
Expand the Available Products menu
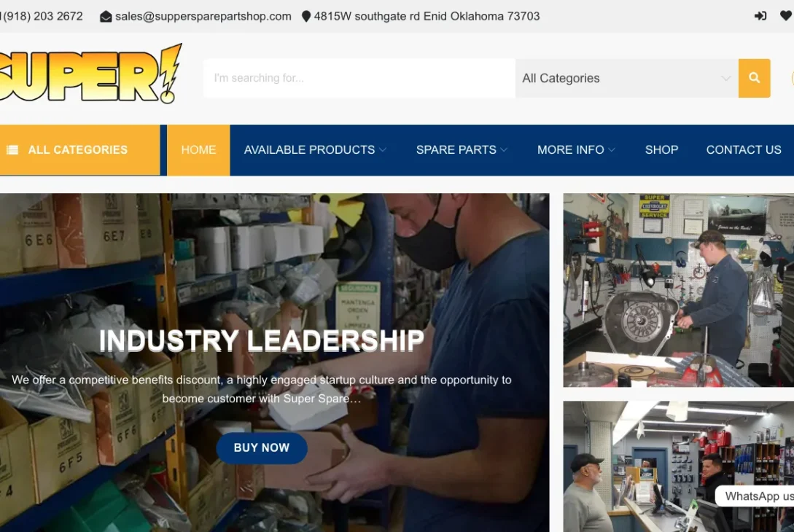pyautogui.click(x=315, y=150)
